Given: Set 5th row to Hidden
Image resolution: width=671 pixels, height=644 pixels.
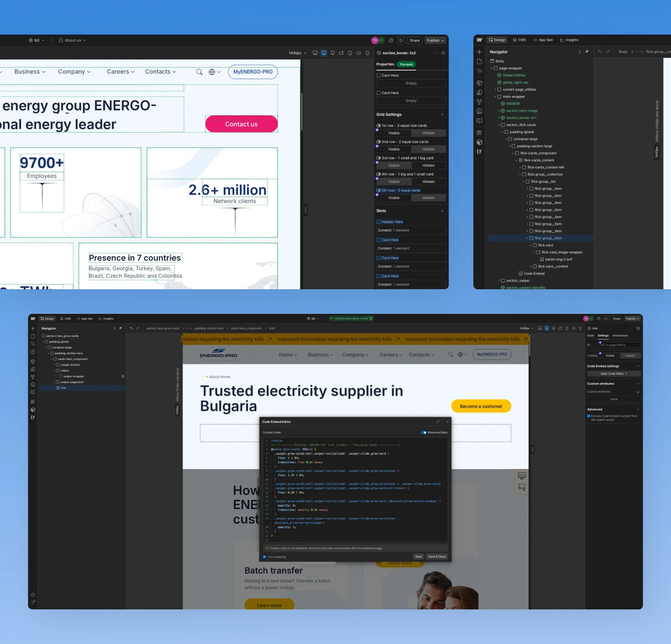Looking at the screenshot, I should coord(428,198).
